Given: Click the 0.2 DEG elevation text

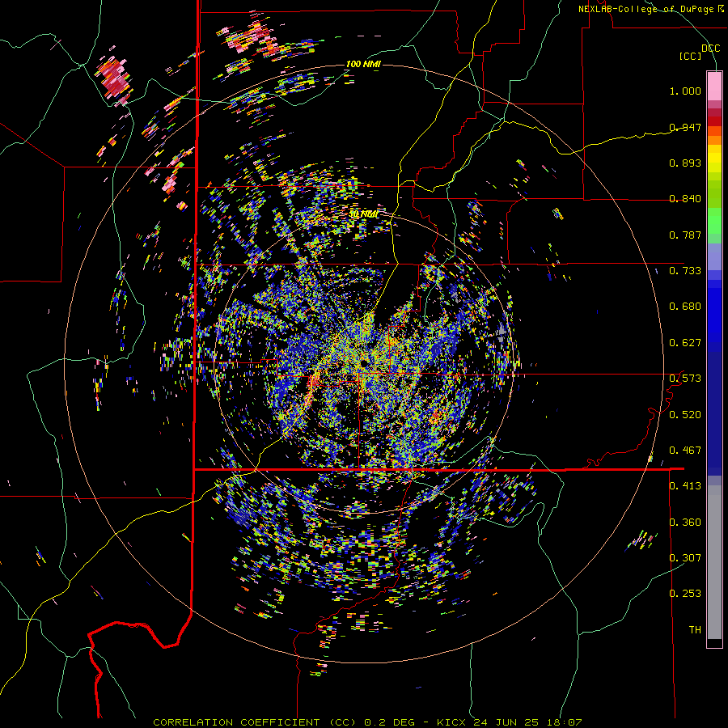Looking at the screenshot, I should click(x=392, y=722).
